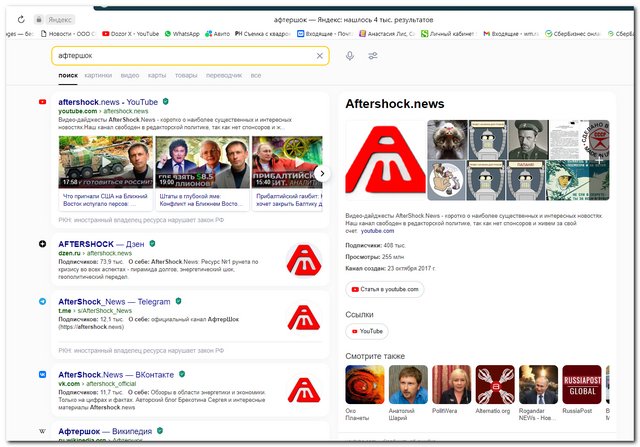Click the verified shield on Telegram result

178,301
